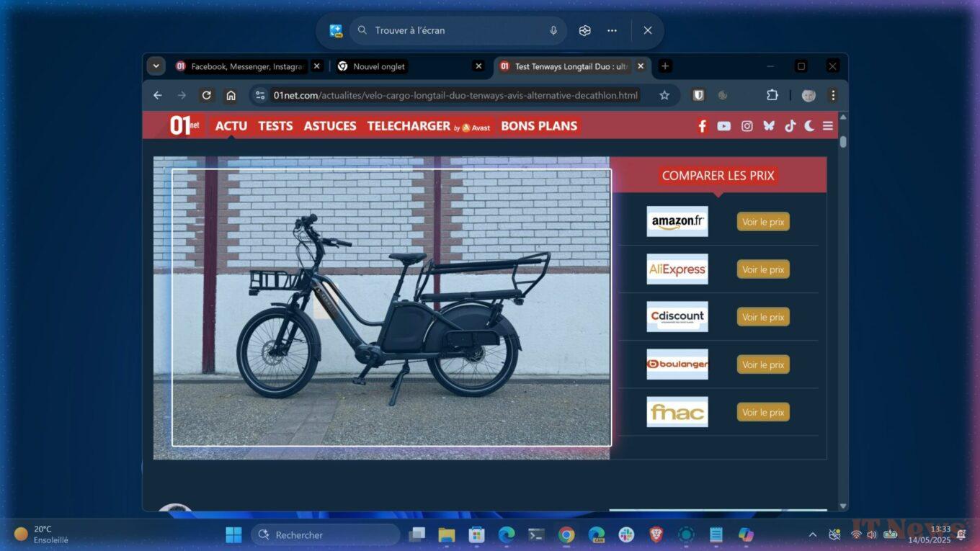Visit 01net Facebook page icon
This screenshot has height=551, width=980.
pyautogui.click(x=702, y=126)
